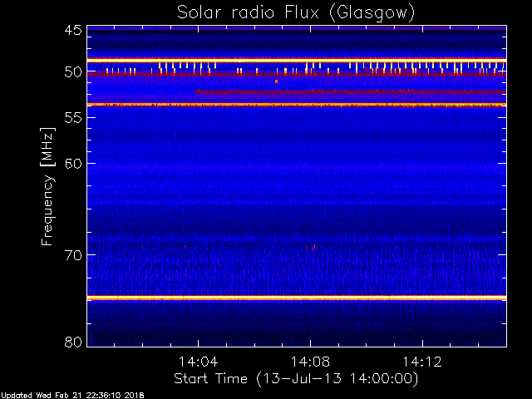Click the isolated orange spot below 51 MHz
532x399 pixels.
coord(276,81)
